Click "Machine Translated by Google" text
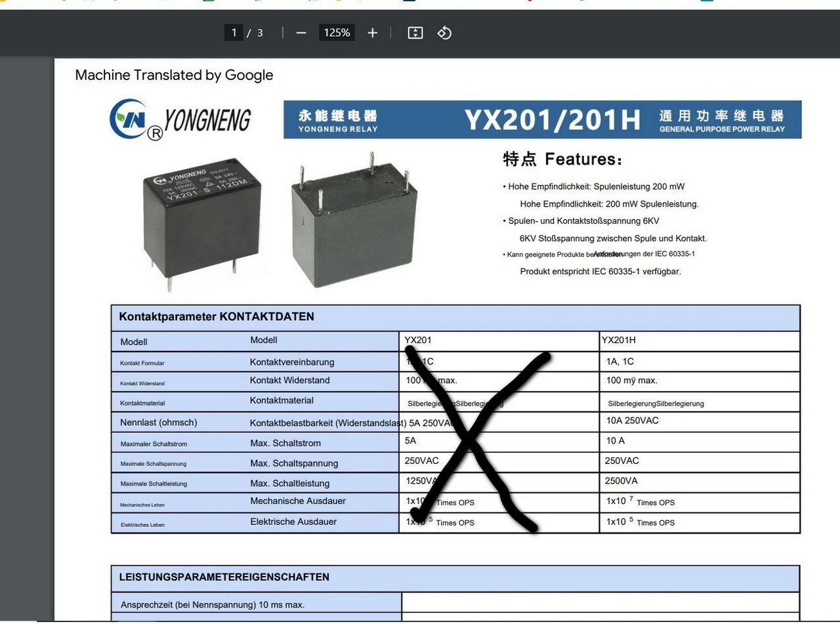840x624 pixels. 174,75
